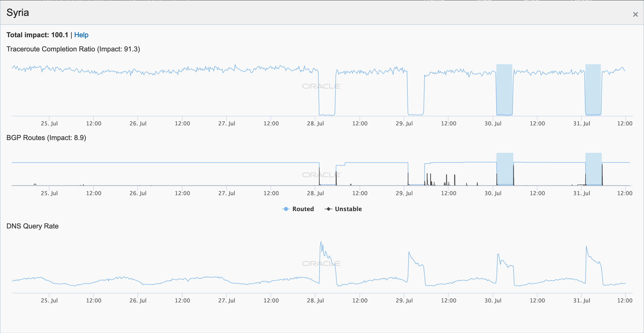Toggle the Unstable legend series
Viewport: 644px width, 333px height.
pos(348,209)
